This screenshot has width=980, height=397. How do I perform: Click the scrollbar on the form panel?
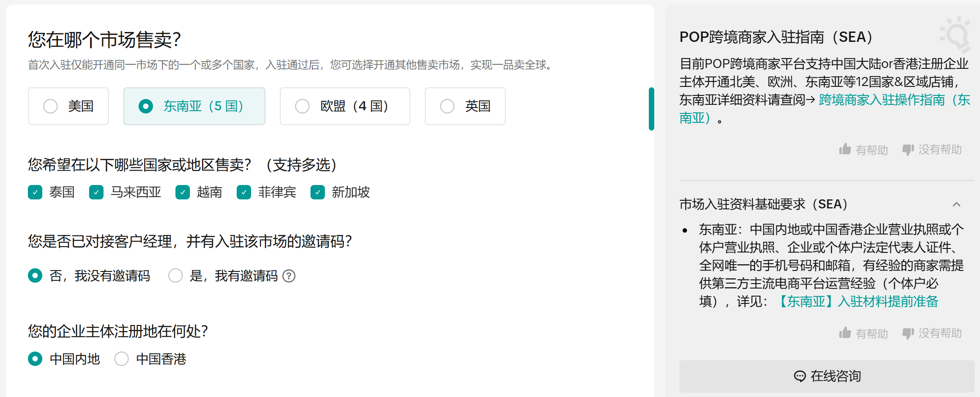click(651, 108)
